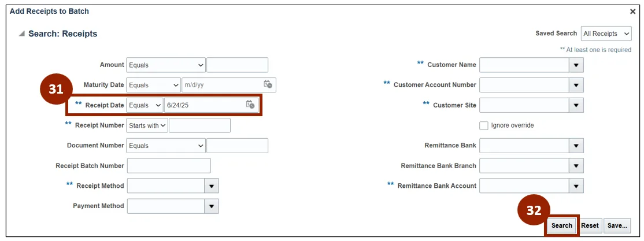Tick the Ignore override checkbox

pos(484,125)
